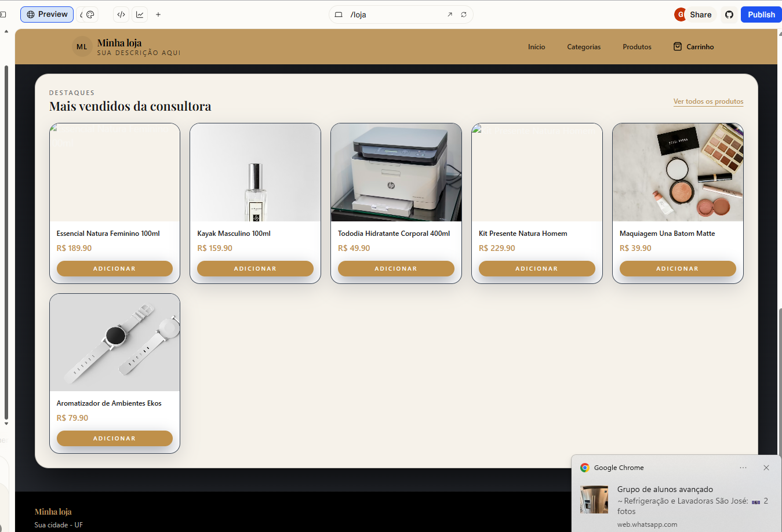
Task: Dismiss the Google Chrome notification
Action: coord(766,468)
